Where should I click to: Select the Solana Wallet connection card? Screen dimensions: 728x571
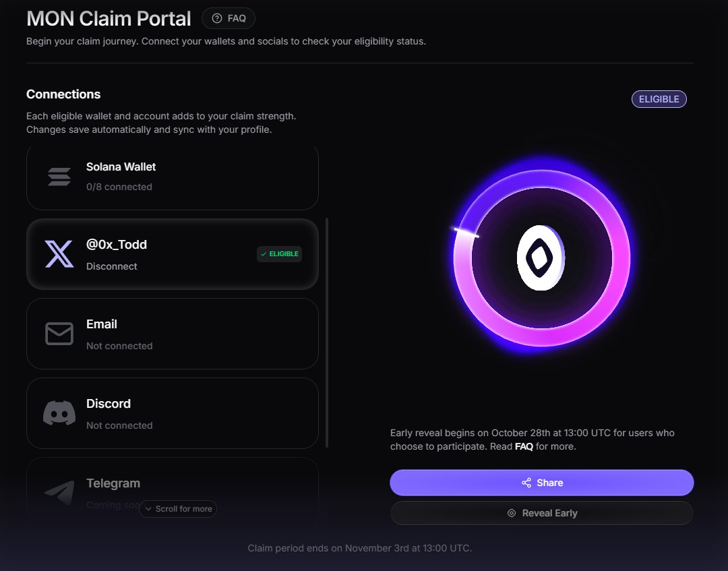click(x=172, y=177)
